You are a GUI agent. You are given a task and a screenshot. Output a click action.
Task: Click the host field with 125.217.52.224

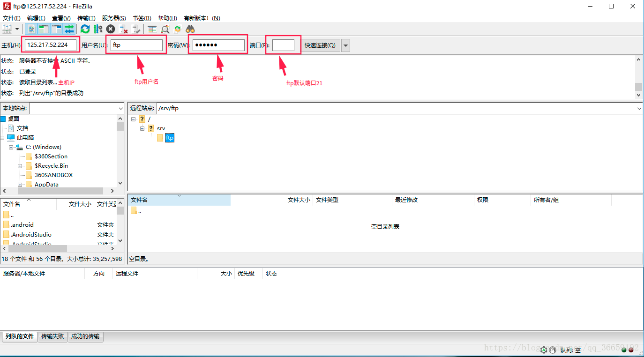[51, 45]
